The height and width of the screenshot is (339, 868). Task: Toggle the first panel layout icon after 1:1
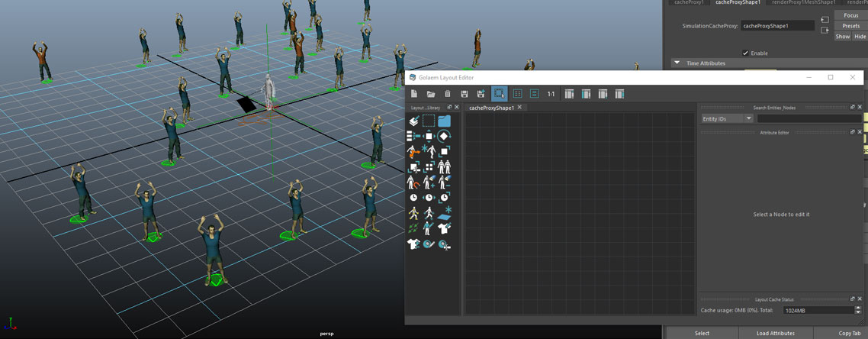click(569, 94)
